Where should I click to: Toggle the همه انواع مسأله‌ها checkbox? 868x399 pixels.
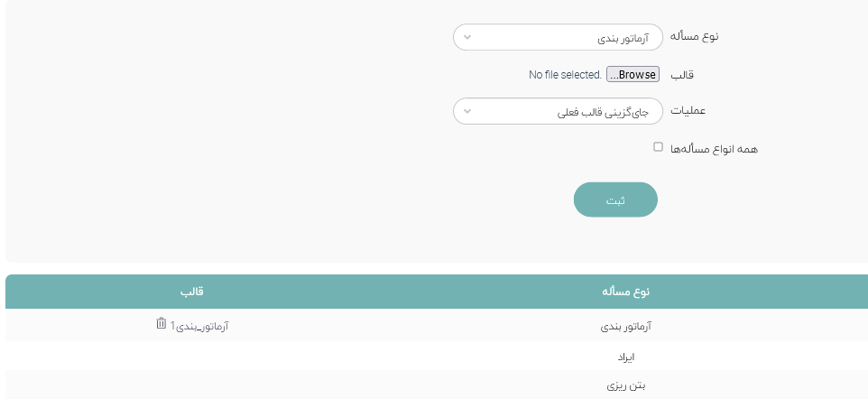pos(658,146)
